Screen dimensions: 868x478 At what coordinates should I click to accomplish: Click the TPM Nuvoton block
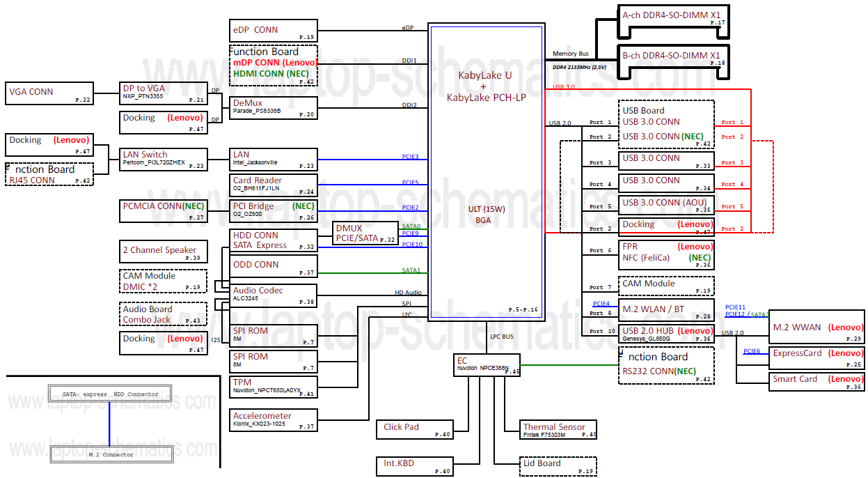click(274, 387)
